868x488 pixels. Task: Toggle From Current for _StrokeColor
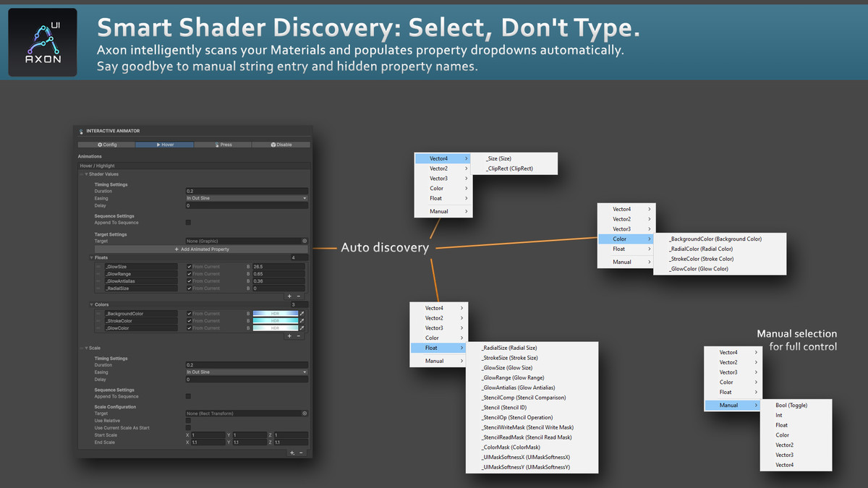tap(190, 321)
